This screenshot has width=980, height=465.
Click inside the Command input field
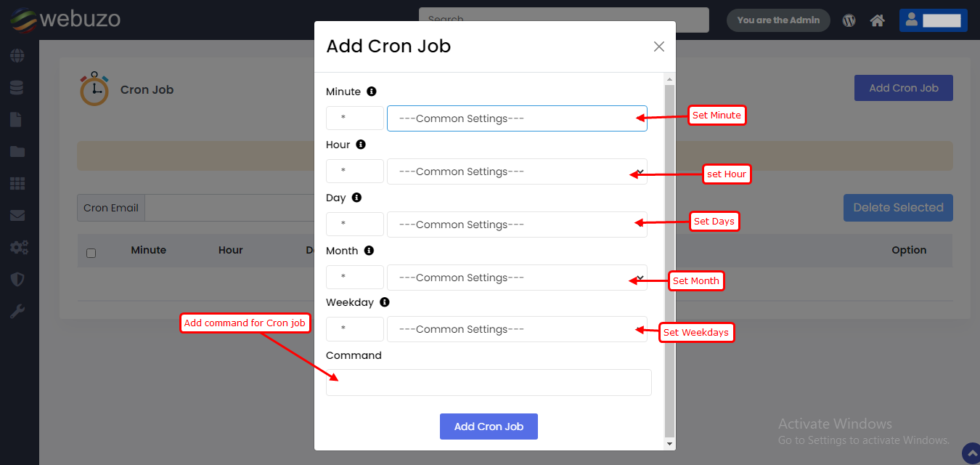pos(489,382)
